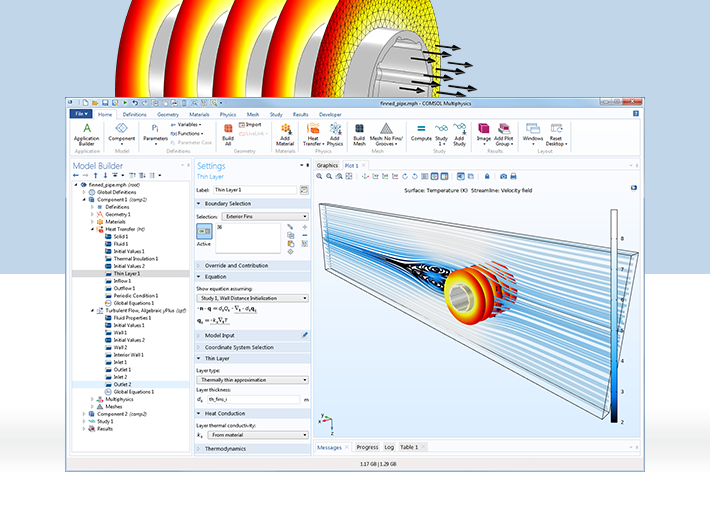Click the camera snapshot icon in Graphics
The height and width of the screenshot is (523, 710).
point(504,176)
